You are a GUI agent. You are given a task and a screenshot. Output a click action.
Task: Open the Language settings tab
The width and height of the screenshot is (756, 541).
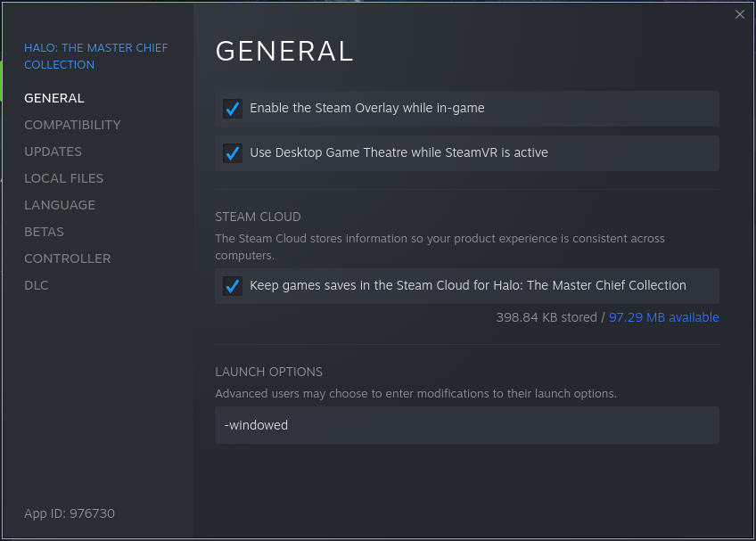60,205
